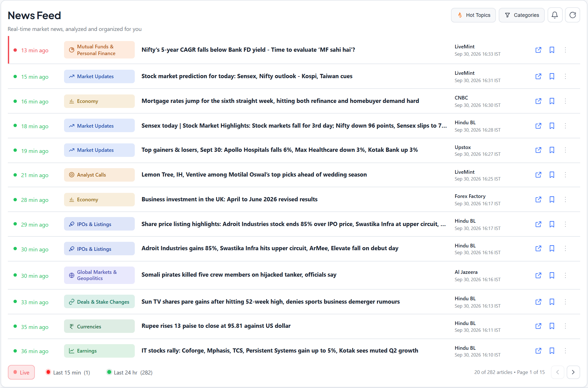Screen dimensions: 588x388
Task: Open external link for Somali pirates article
Action: pos(538,276)
